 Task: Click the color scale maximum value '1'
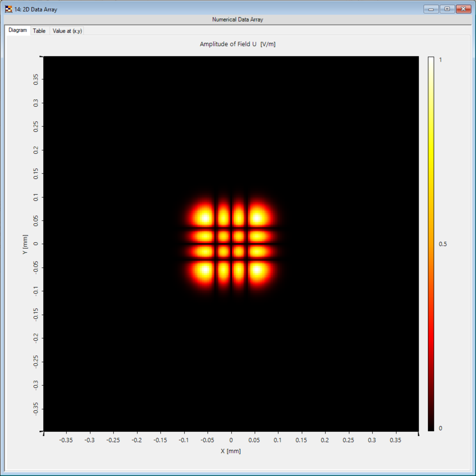pyautogui.click(x=440, y=60)
